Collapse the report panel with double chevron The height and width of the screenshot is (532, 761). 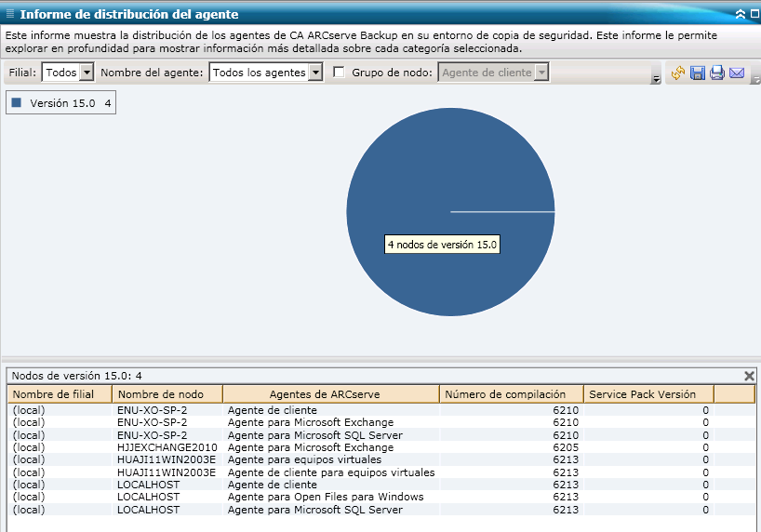pos(741,14)
